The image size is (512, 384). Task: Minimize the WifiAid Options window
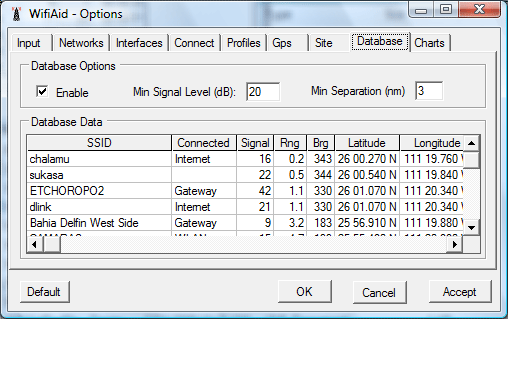(x=421, y=10)
